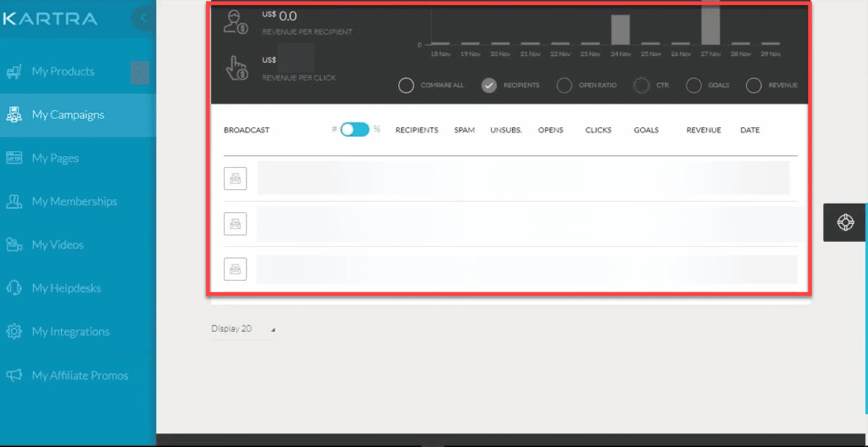The image size is (868, 447).
Task: Click the second broadcast row mail icon
Action: (x=236, y=224)
